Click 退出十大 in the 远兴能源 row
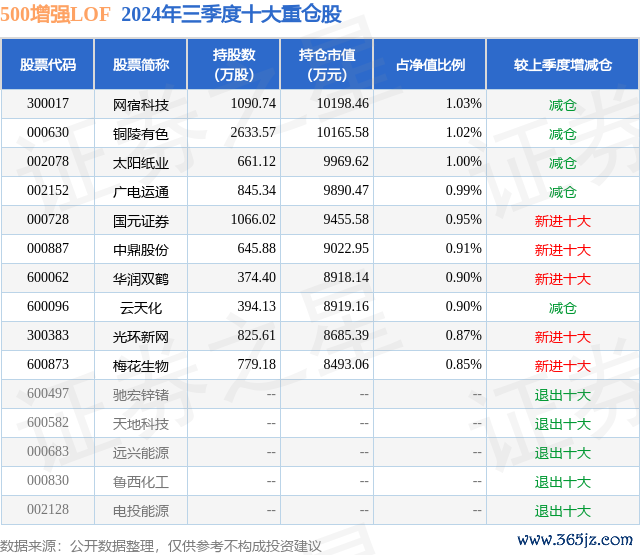The width and height of the screenshot is (640, 555). click(x=563, y=453)
